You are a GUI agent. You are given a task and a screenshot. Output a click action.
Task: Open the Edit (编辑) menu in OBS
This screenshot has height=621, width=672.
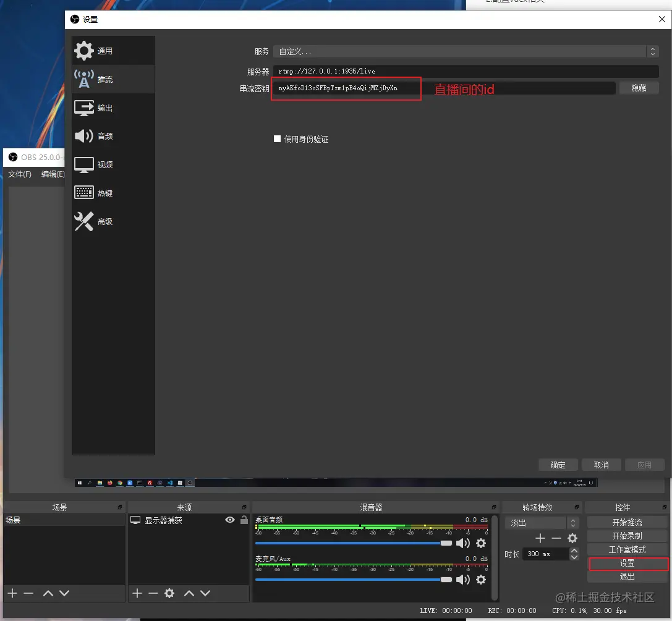tap(53, 174)
